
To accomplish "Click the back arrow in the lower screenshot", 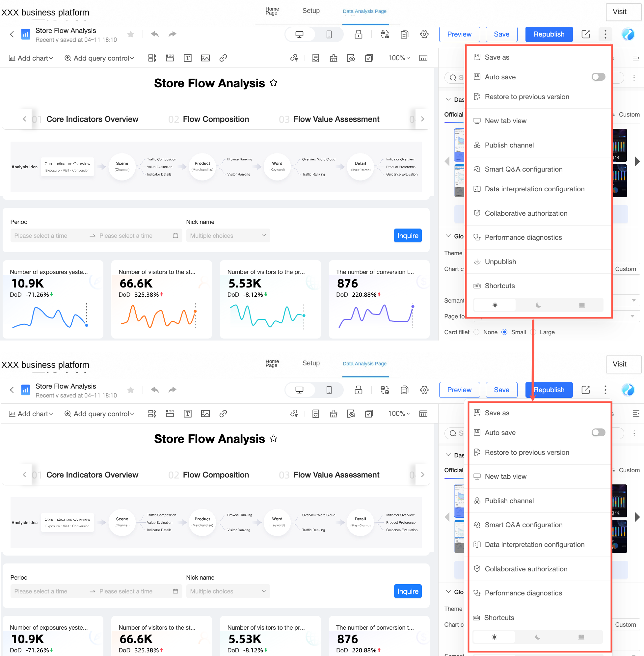I will pos(12,390).
